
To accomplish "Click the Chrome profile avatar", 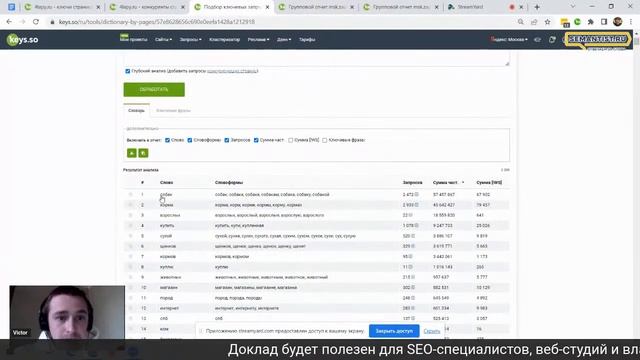I will coord(618,22).
